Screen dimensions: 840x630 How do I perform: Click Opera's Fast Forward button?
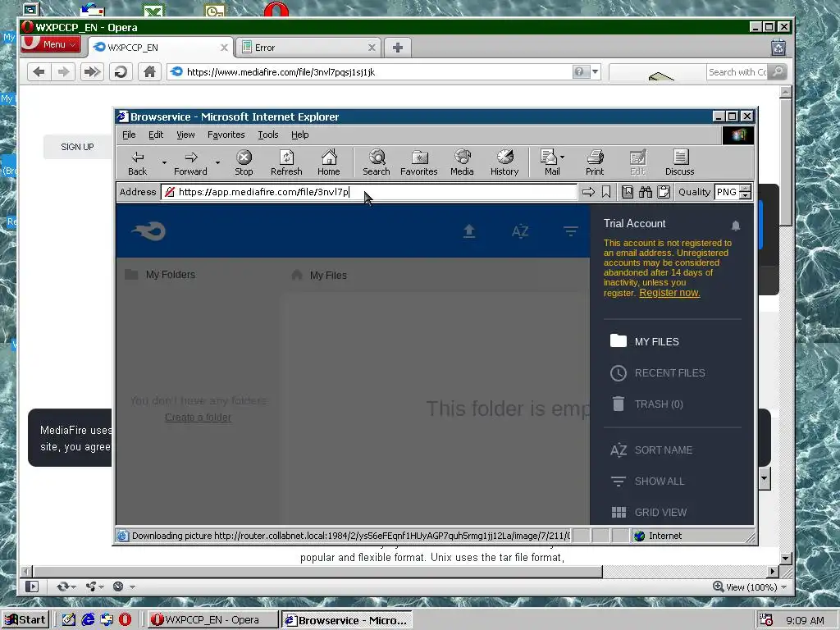click(x=92, y=72)
